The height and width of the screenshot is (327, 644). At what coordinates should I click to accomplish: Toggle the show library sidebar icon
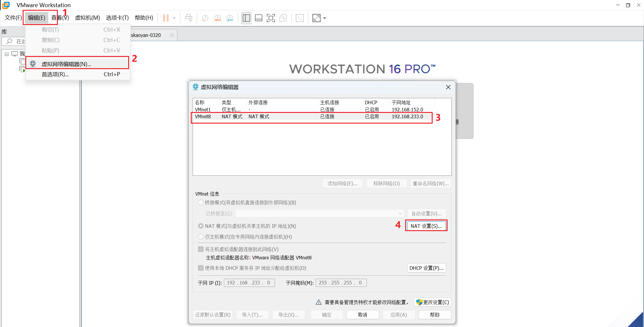click(246, 18)
